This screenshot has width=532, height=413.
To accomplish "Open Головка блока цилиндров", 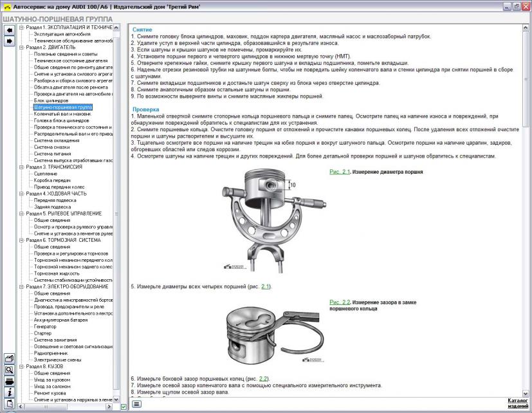I will click(x=61, y=120).
